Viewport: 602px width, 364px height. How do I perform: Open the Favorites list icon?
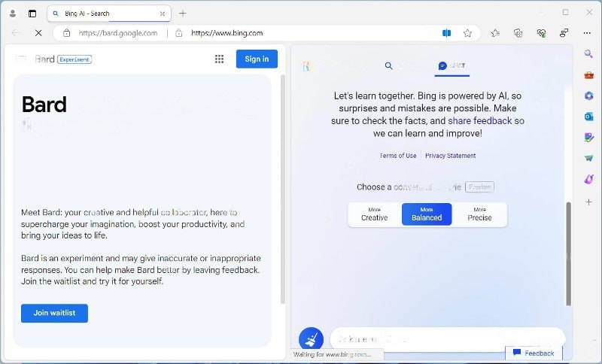tap(495, 33)
